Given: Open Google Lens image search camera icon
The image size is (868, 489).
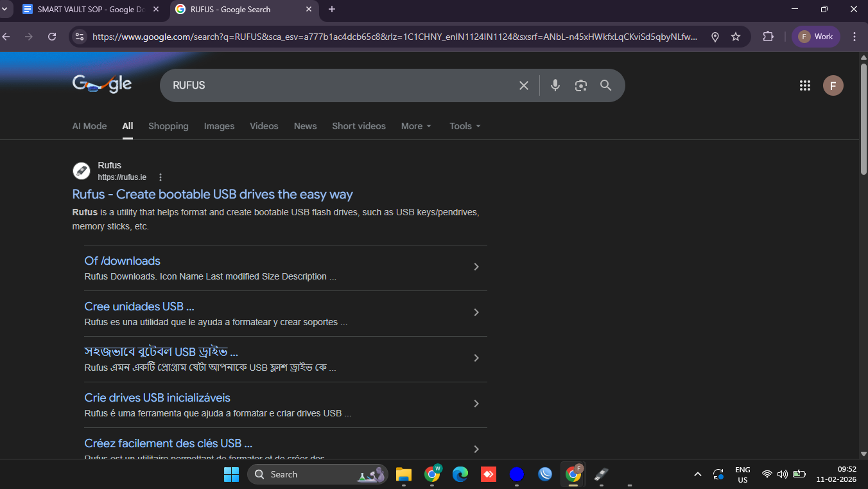Looking at the screenshot, I should 580,85.
